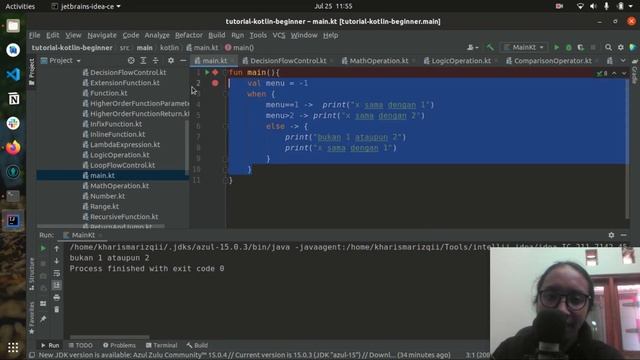Open the File menu
The width and height of the screenshot is (640, 360).
tap(35, 35)
